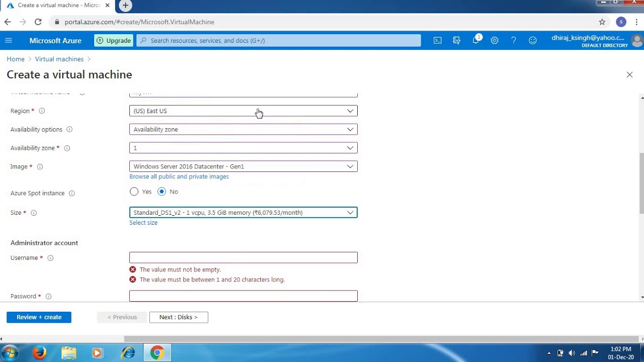Open the Azure portal hamburger menu

coord(9,40)
